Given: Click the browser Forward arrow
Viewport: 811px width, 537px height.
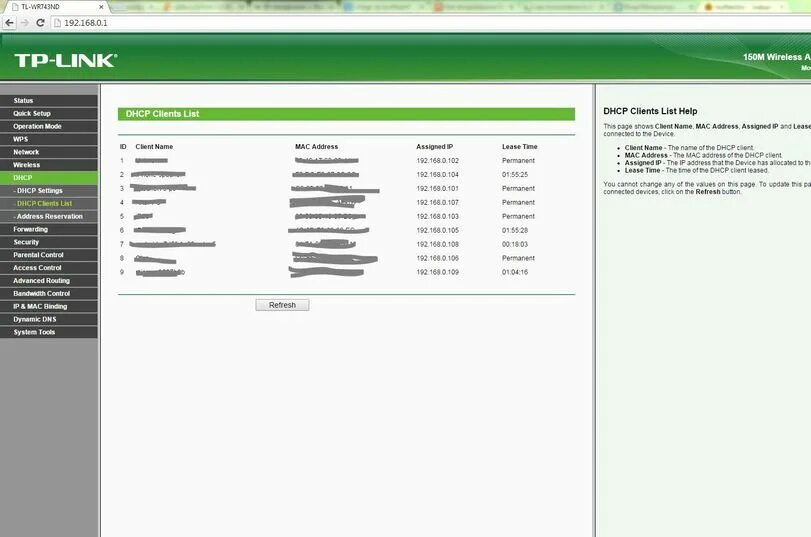Looking at the screenshot, I should click(25, 23).
